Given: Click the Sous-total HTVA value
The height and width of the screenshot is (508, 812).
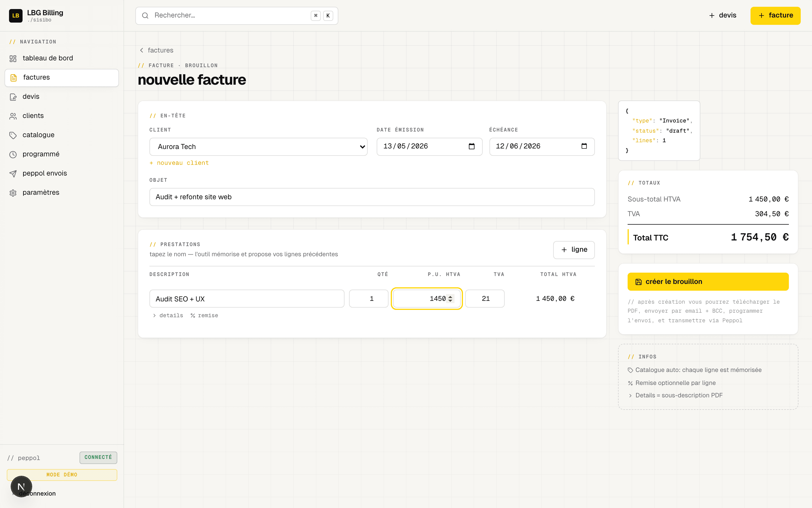Looking at the screenshot, I should click(768, 199).
